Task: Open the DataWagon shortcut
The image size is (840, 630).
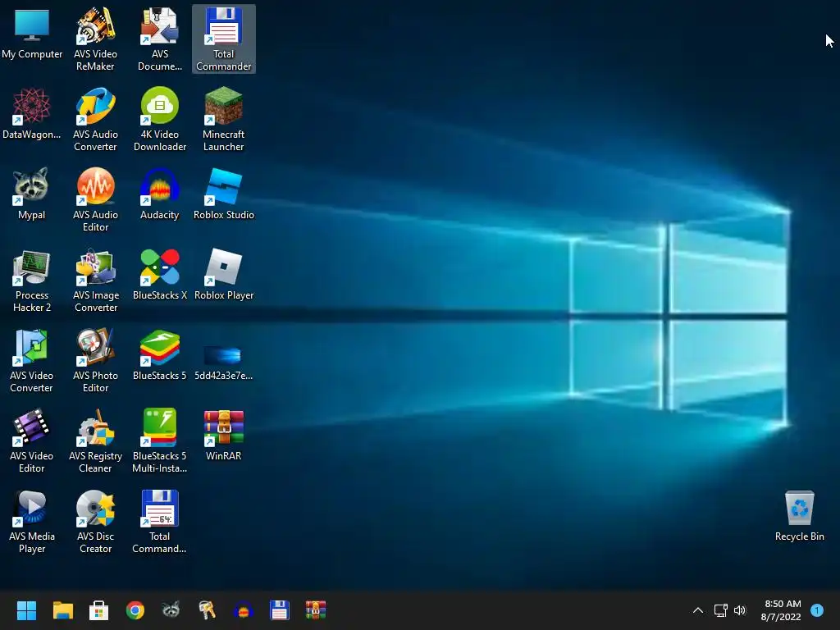Action: click(x=32, y=113)
